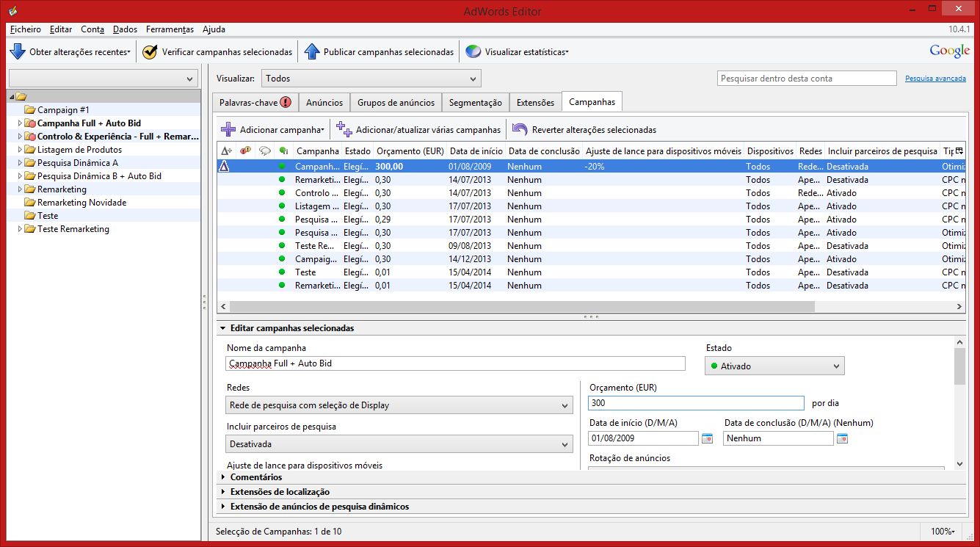Expand the Comentários section
Viewport: 980px width, 547px height.
click(x=223, y=477)
